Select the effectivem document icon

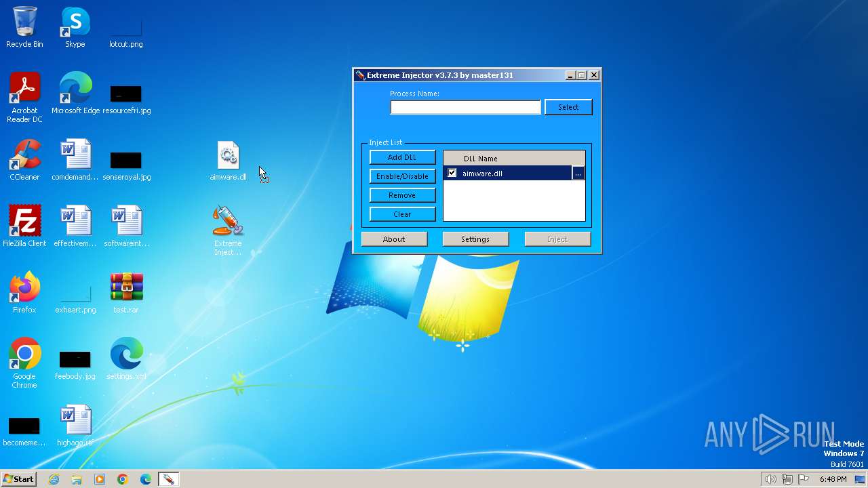tap(75, 226)
